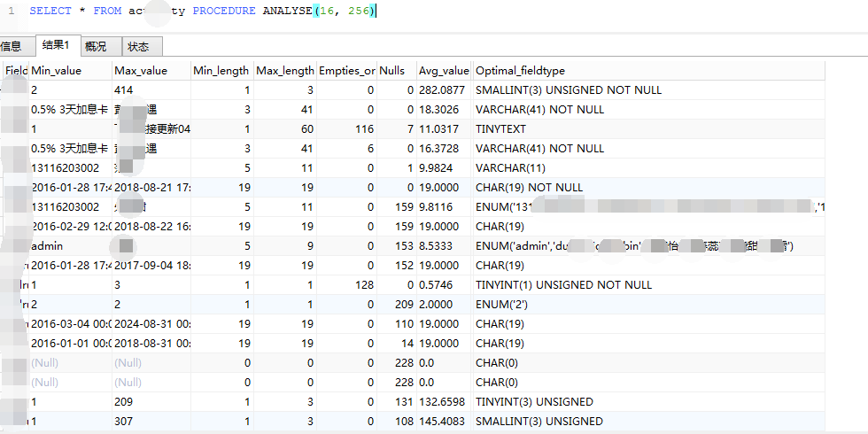Viewport: 868px width, 434px height.
Task: Open the 状态 tab
Action: 143,46
